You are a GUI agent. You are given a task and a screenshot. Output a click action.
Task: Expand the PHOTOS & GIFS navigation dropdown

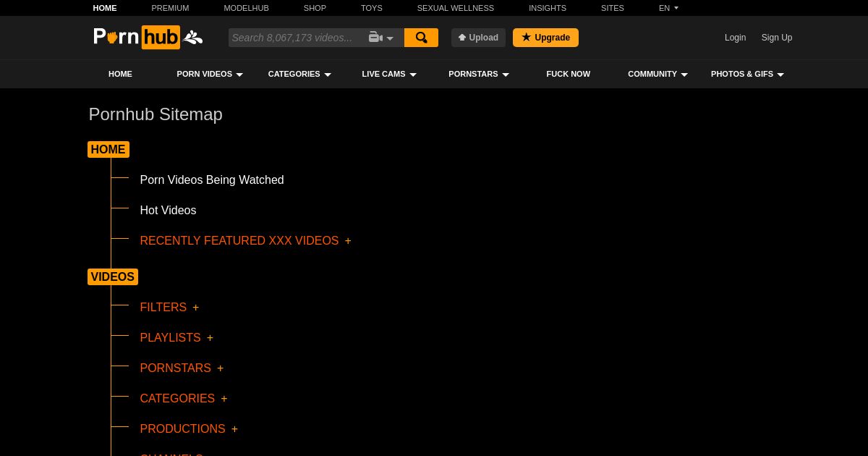[747, 74]
